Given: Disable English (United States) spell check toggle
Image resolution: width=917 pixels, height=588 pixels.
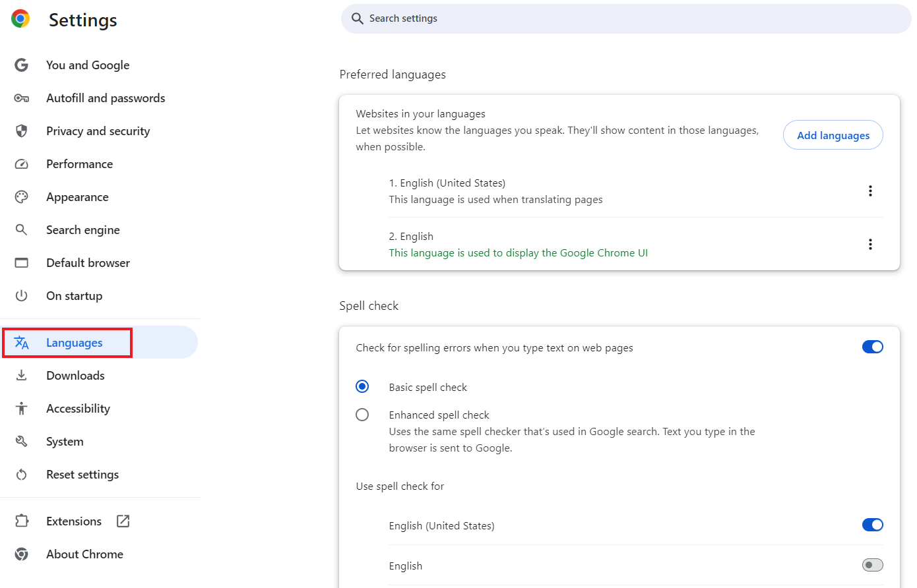Looking at the screenshot, I should point(872,525).
